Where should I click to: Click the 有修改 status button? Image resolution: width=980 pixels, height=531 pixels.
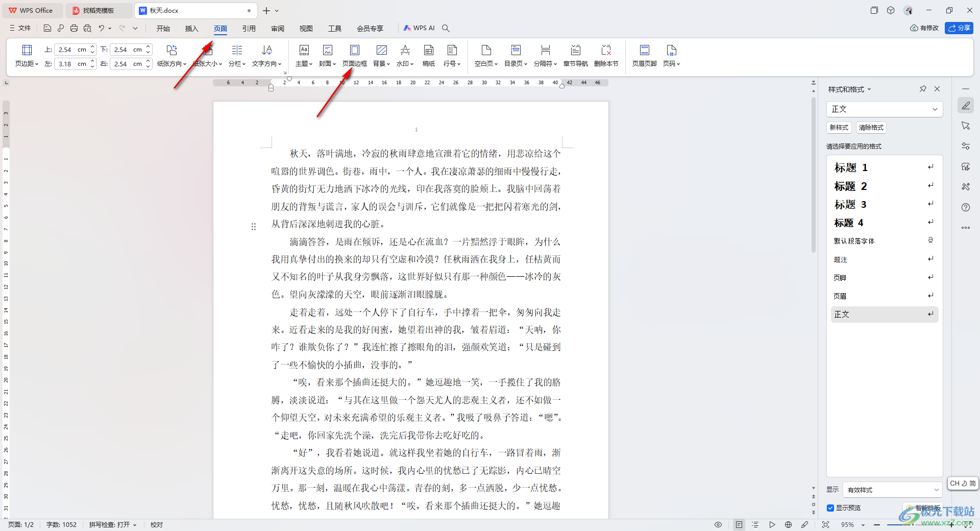point(924,28)
